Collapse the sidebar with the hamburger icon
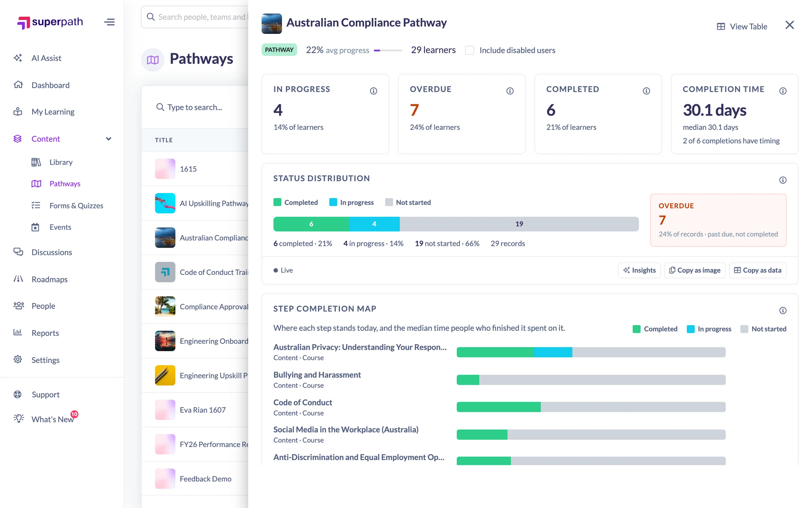The height and width of the screenshot is (508, 812). pos(109,22)
